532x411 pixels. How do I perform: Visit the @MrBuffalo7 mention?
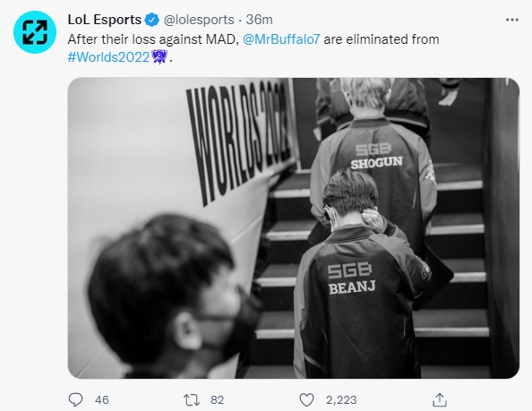tap(281, 39)
